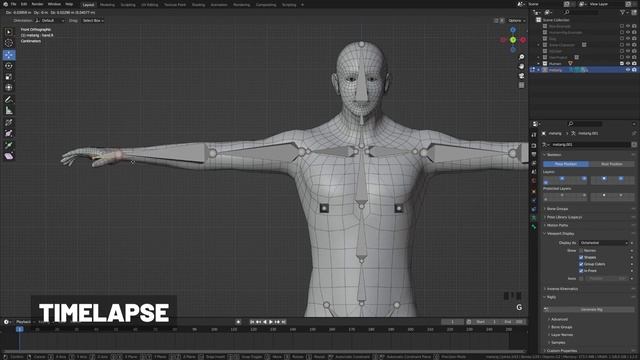Viewport: 640px width, 360px height.
Task: Click the viewport zoom magnifier icon
Action: point(521,57)
